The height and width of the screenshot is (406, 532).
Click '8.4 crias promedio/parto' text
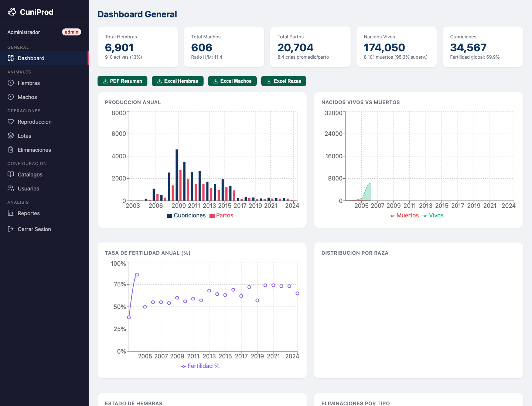click(x=303, y=57)
